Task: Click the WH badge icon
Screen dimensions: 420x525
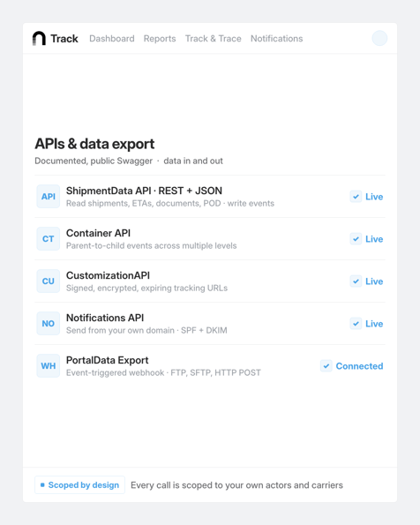Action: 49,366
